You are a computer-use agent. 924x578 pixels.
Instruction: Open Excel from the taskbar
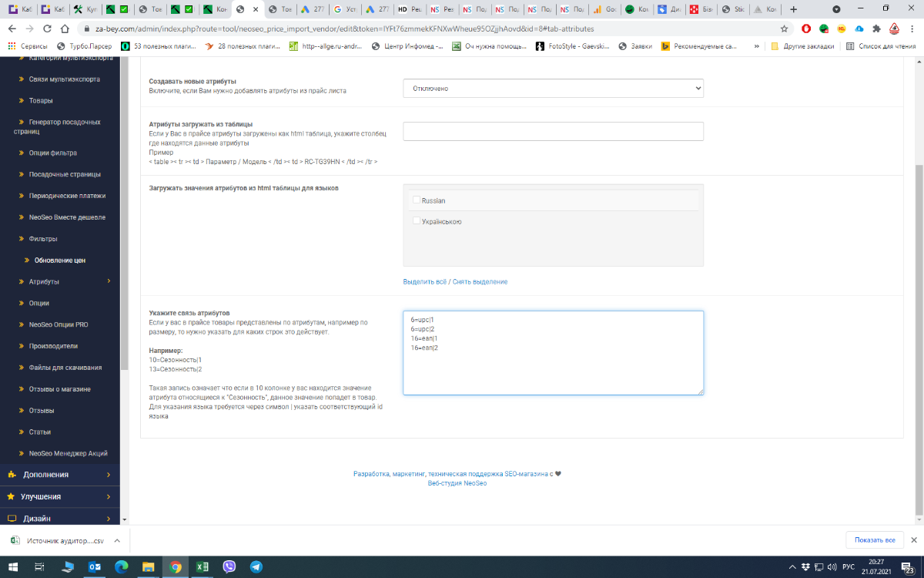[x=203, y=566]
